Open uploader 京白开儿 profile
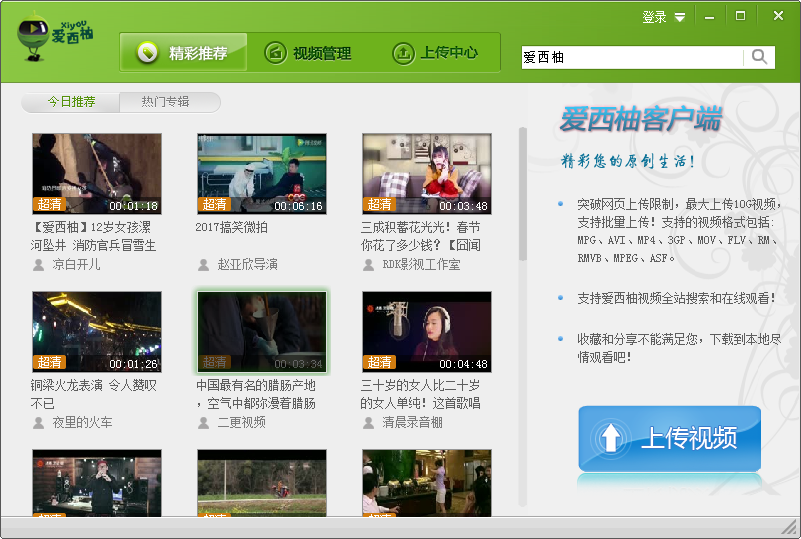This screenshot has width=801, height=539. pos(76,265)
